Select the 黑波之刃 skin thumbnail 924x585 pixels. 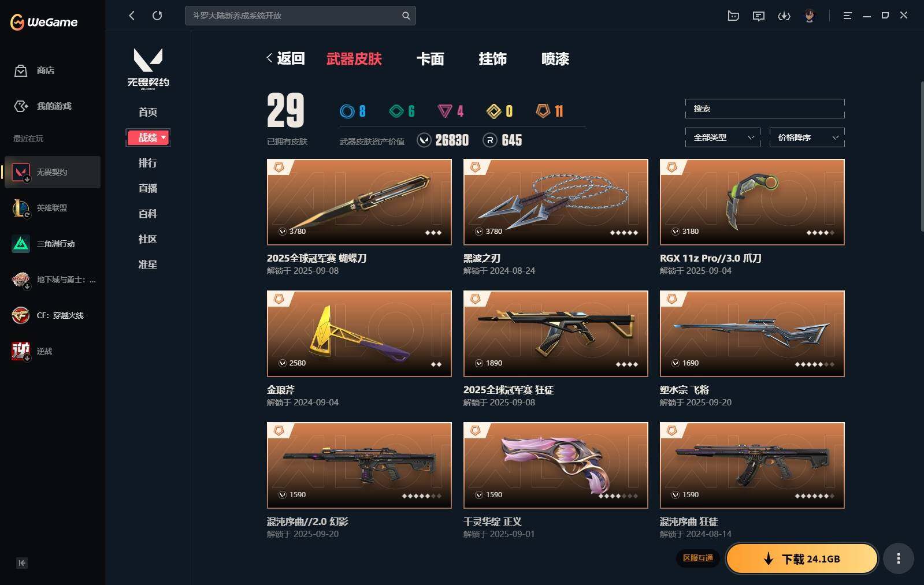[x=555, y=202]
